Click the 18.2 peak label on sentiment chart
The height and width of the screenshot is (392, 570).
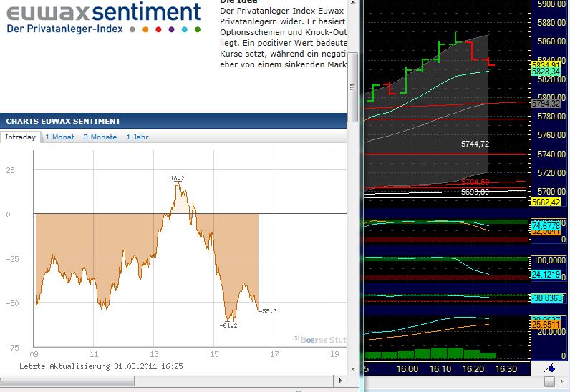point(178,178)
